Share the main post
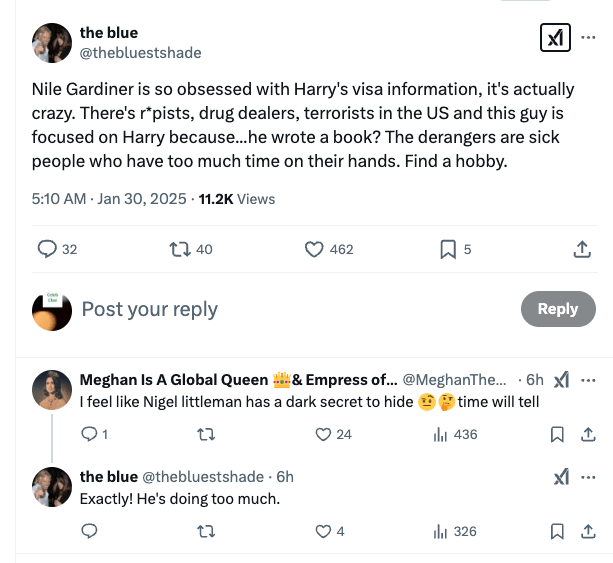This screenshot has height=563, width=613. (x=582, y=249)
